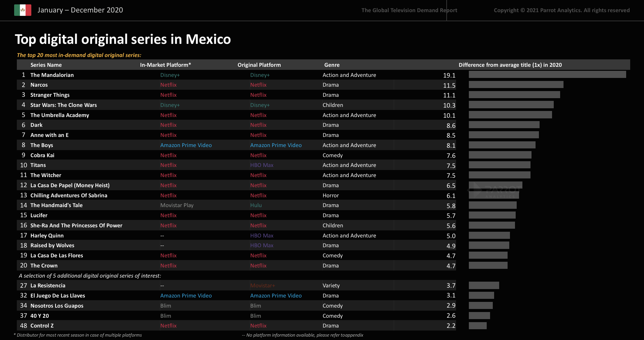Screen dimensions: 644x340
Task: Click the Mexico flag icon
Action: (23, 10)
